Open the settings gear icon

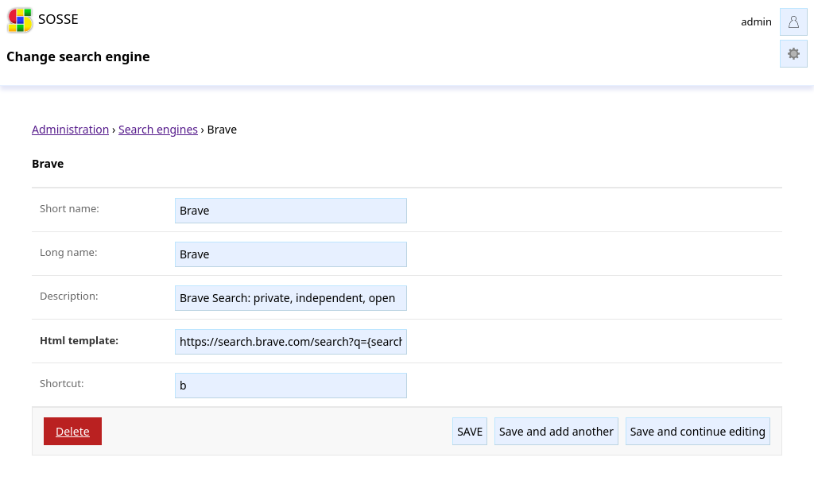[x=793, y=53]
